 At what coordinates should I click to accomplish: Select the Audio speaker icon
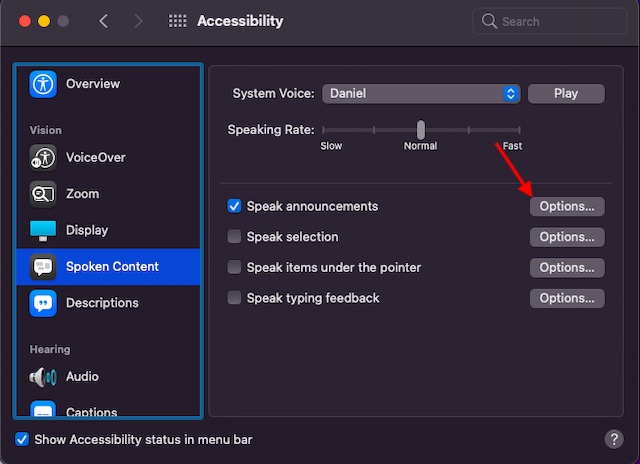(43, 377)
